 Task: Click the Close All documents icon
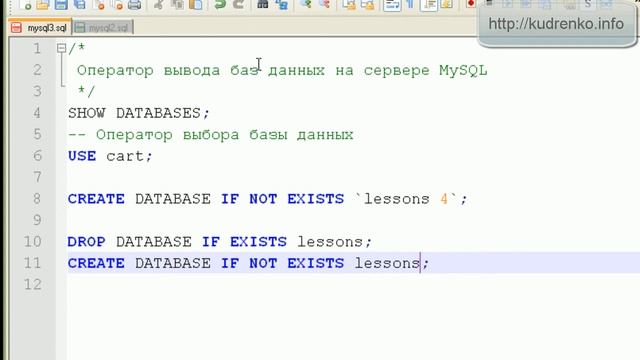[118, 5]
